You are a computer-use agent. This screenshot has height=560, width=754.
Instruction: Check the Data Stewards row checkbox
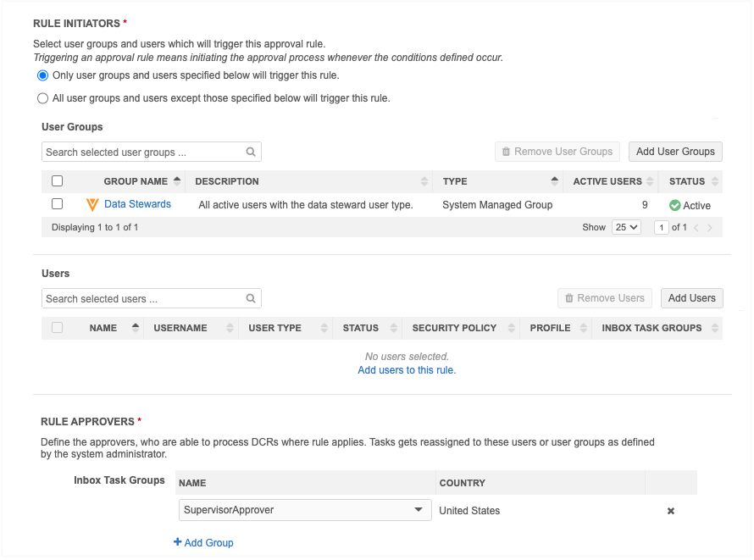click(x=58, y=204)
